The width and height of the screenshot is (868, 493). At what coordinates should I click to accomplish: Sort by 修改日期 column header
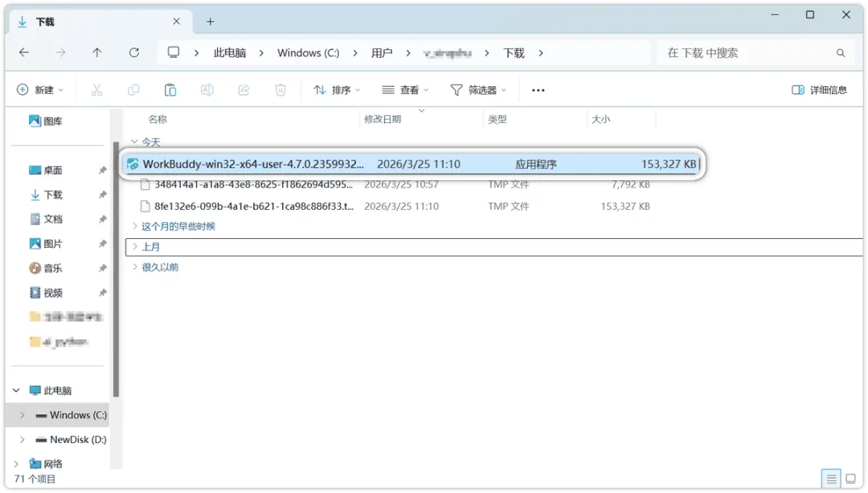point(383,119)
